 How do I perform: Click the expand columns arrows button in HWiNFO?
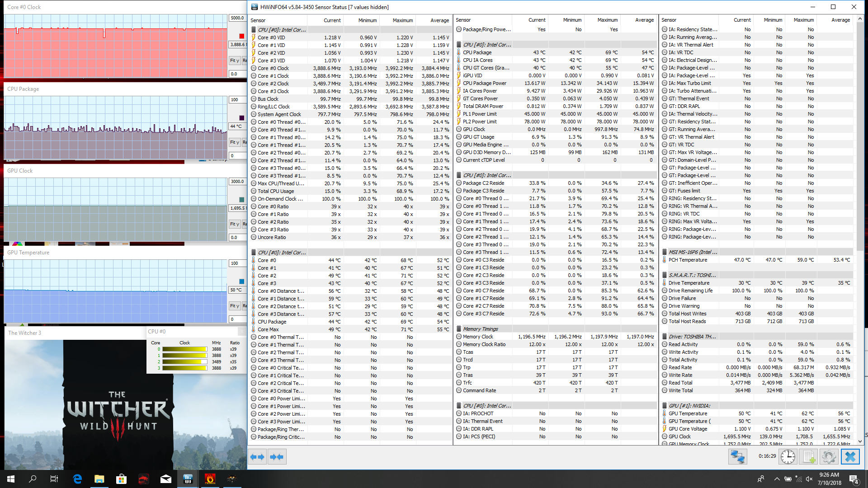(257, 457)
